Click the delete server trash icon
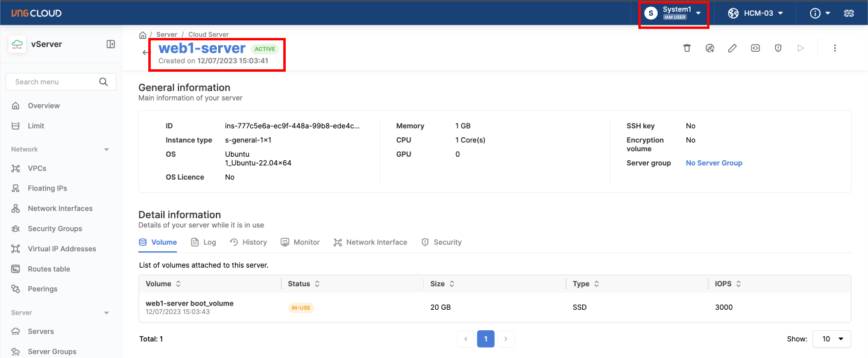 pos(687,48)
